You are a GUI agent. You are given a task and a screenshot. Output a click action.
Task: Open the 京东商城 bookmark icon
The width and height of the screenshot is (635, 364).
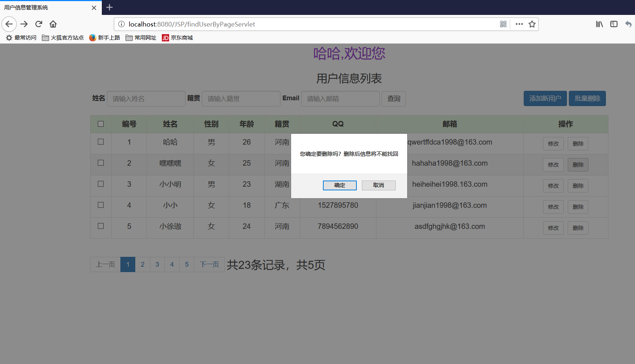tap(165, 37)
